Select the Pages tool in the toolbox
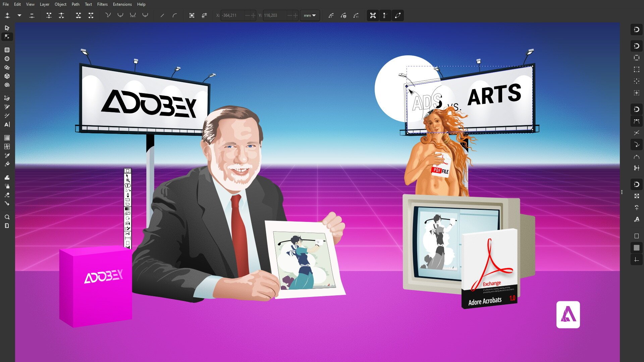 click(7, 226)
